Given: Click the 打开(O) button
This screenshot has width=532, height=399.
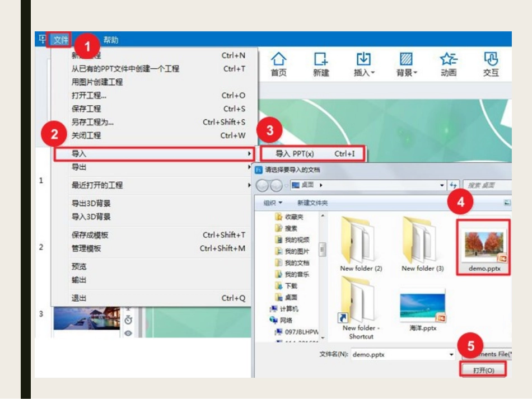Looking at the screenshot, I should coord(483,370).
